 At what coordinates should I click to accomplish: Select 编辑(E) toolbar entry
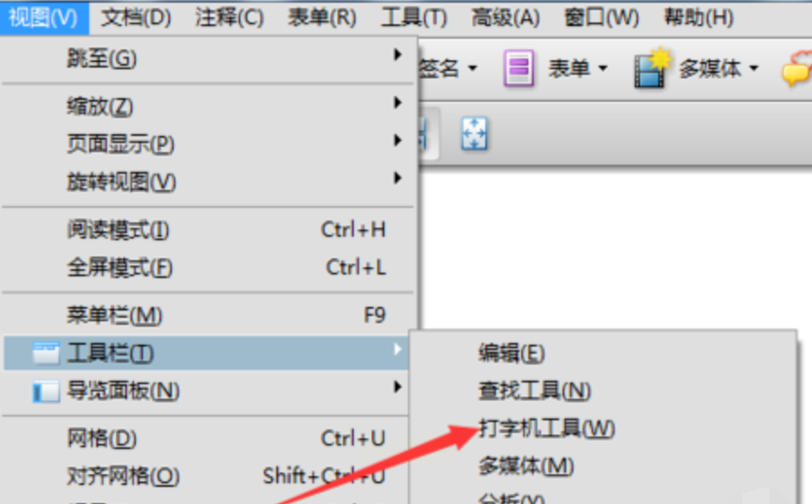pos(511,354)
